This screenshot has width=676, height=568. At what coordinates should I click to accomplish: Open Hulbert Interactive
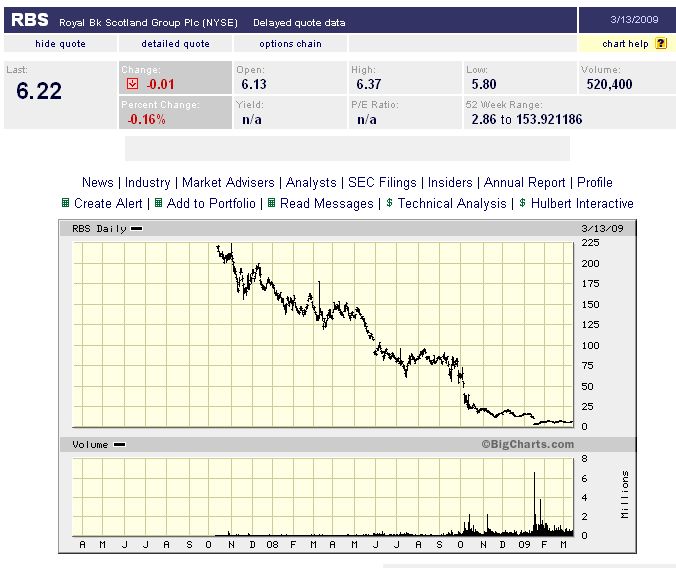point(582,203)
